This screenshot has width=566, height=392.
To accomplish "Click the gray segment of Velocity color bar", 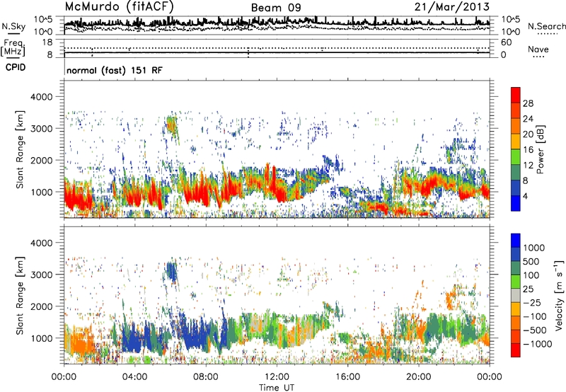I will [516, 295].
